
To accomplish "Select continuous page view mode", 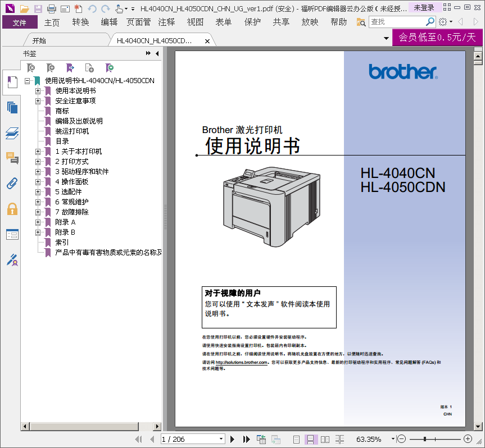I will pos(311,440).
